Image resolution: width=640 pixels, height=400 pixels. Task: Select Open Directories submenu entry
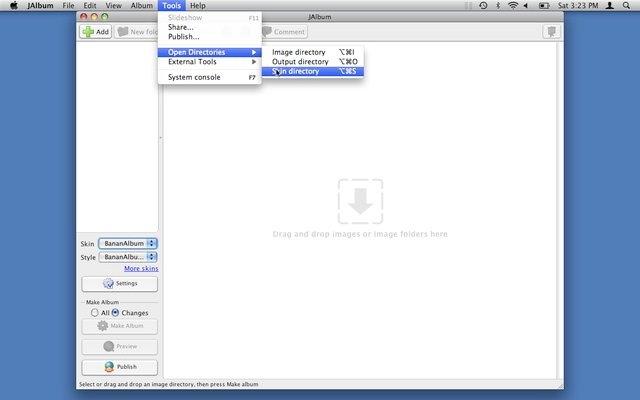click(209, 52)
